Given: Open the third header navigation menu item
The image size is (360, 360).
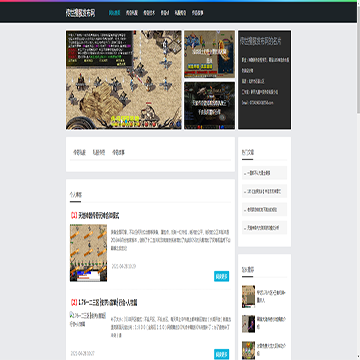Looking at the screenshot, I should (x=149, y=13).
